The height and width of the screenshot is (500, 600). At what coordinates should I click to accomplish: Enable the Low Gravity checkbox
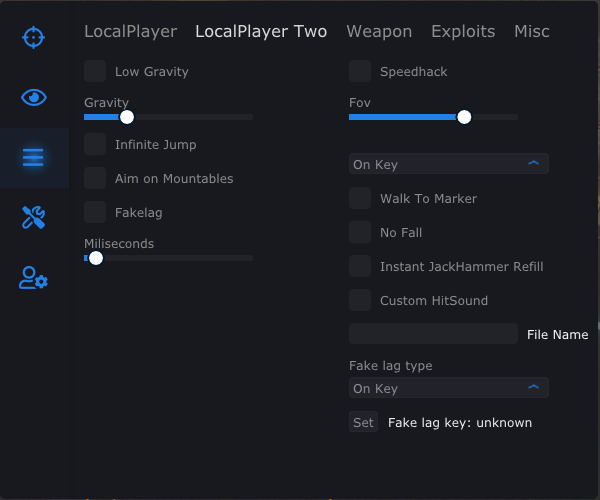click(x=95, y=71)
